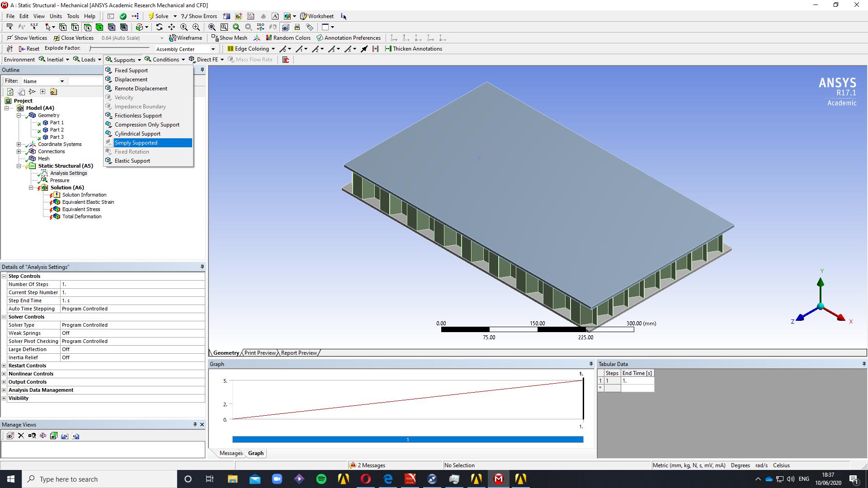
Task: Toggle the Green check Ready icon
Action: pos(123,16)
